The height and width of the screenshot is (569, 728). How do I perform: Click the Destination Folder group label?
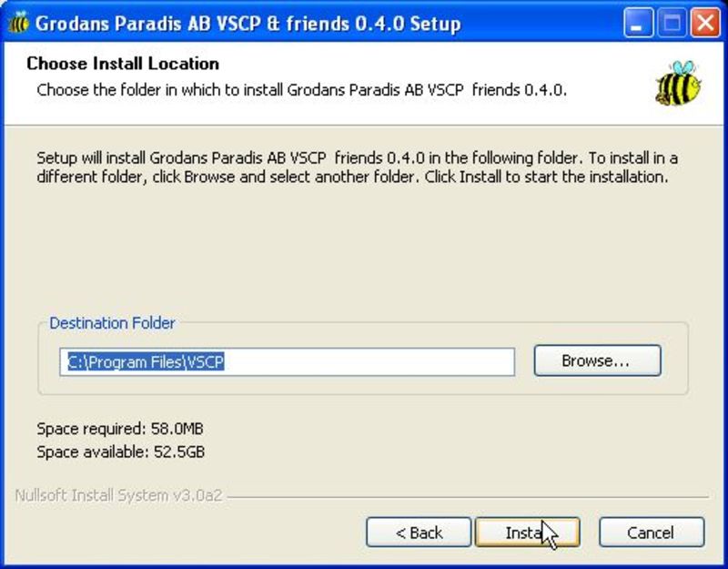click(x=112, y=323)
